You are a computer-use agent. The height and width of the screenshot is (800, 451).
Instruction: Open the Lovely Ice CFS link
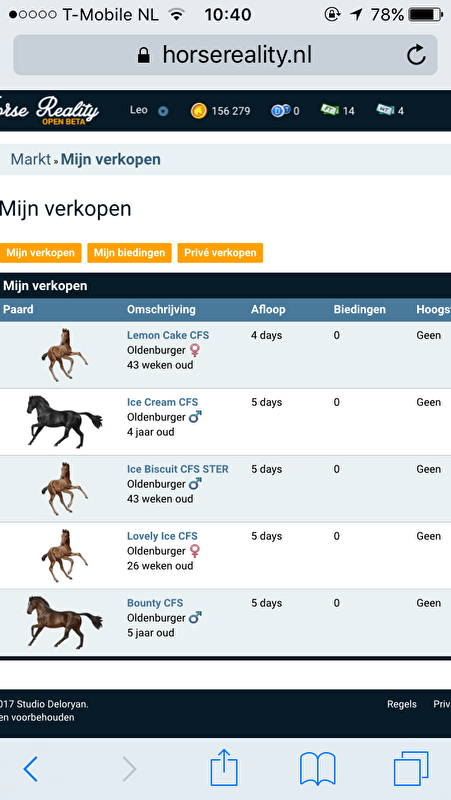(162, 536)
